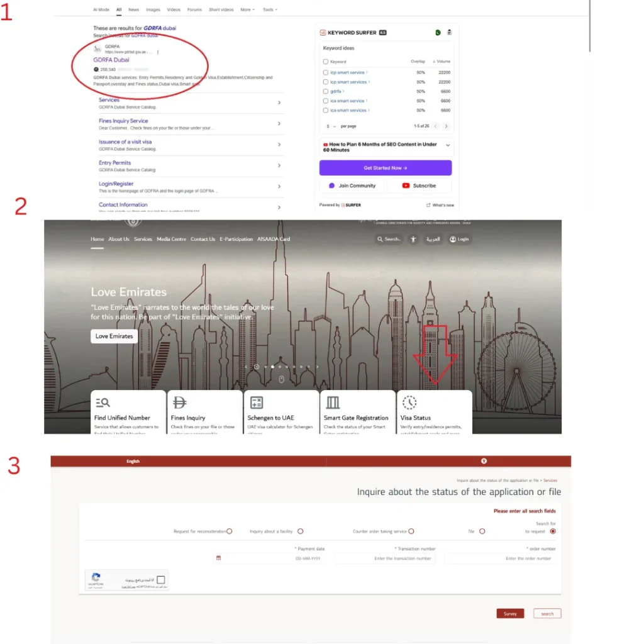Open the WhatsApp icon in Keyword Surfer
Viewport: 644px width, 644px height.
click(x=438, y=31)
